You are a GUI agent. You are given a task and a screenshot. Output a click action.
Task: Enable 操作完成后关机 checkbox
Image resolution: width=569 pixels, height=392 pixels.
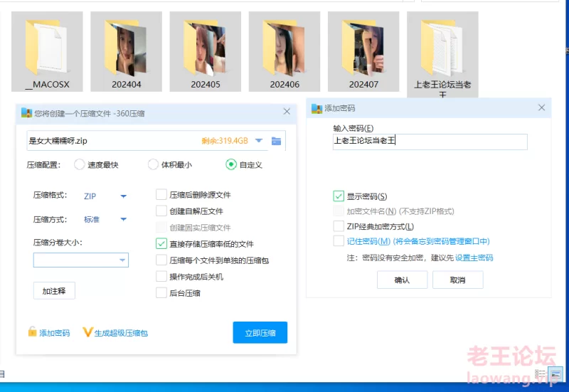coord(161,276)
